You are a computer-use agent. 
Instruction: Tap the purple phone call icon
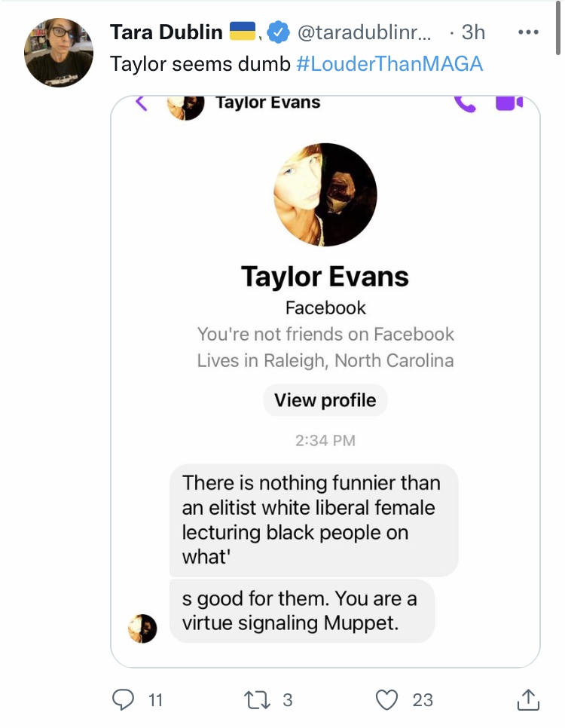point(465,104)
